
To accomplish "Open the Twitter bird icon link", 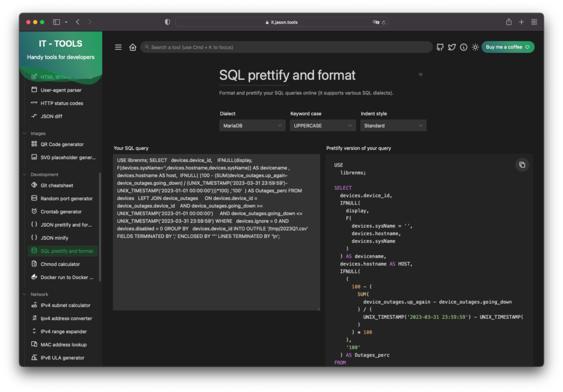I will 452,47.
